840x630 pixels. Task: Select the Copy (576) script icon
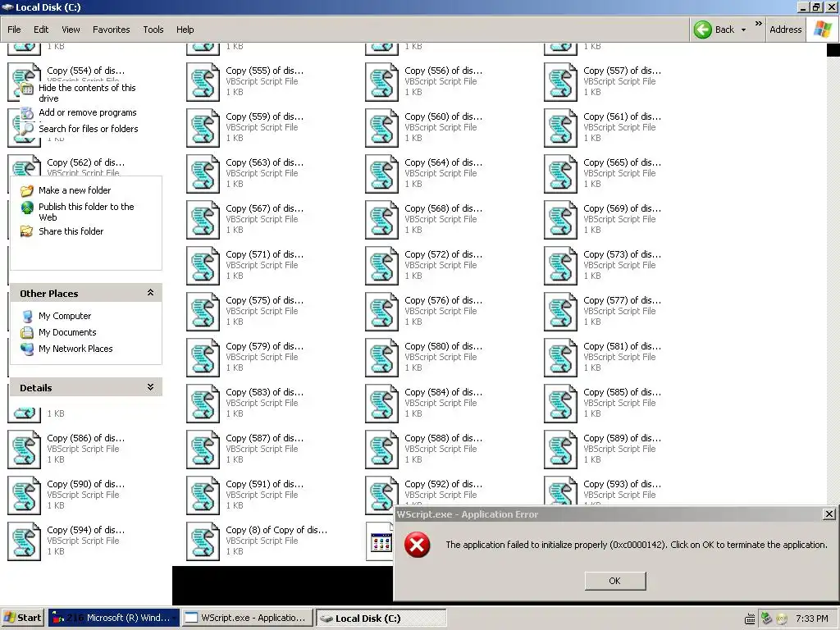click(382, 313)
